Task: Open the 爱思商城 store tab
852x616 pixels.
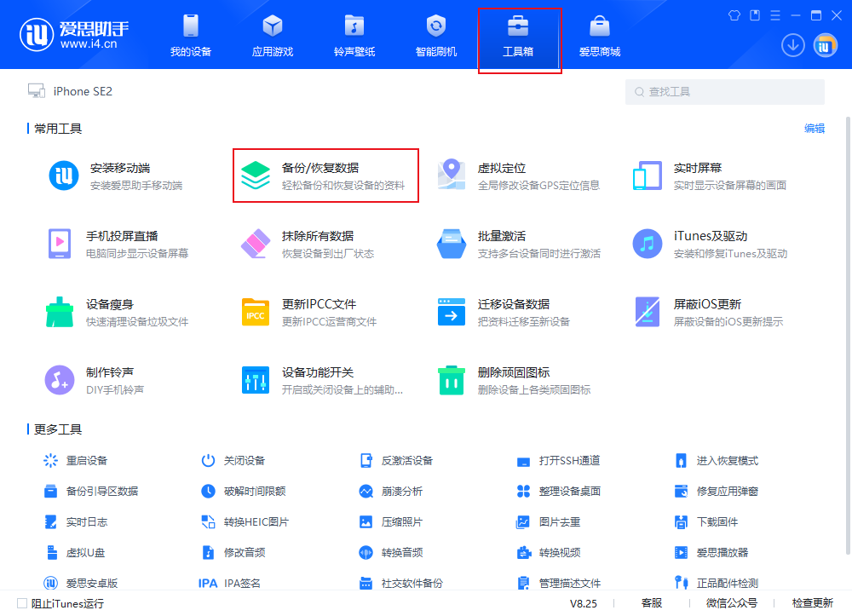Action: click(x=600, y=36)
